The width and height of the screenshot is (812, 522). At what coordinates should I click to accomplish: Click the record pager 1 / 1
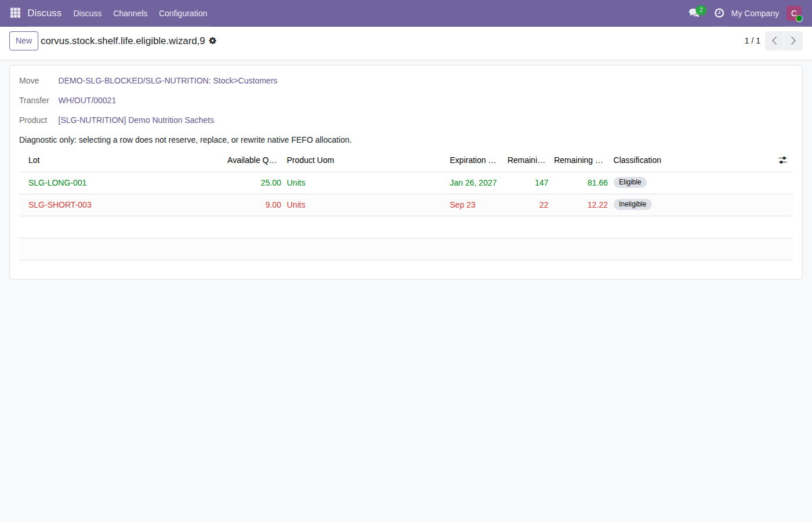752,41
